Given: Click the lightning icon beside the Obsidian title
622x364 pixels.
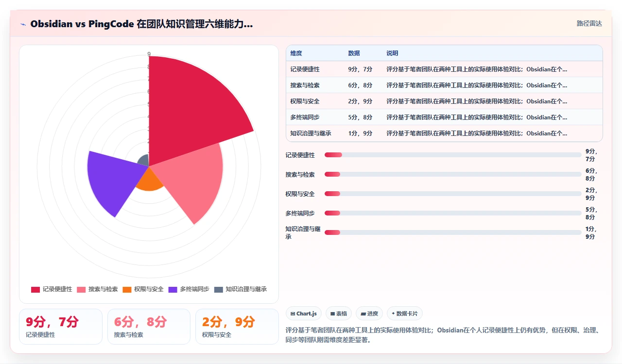Looking at the screenshot, I should coord(23,24).
